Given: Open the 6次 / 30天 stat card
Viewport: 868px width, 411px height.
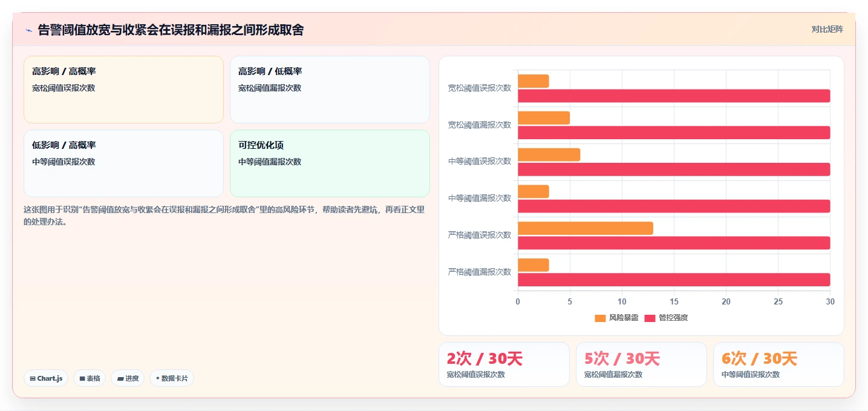Looking at the screenshot, I should tap(778, 364).
